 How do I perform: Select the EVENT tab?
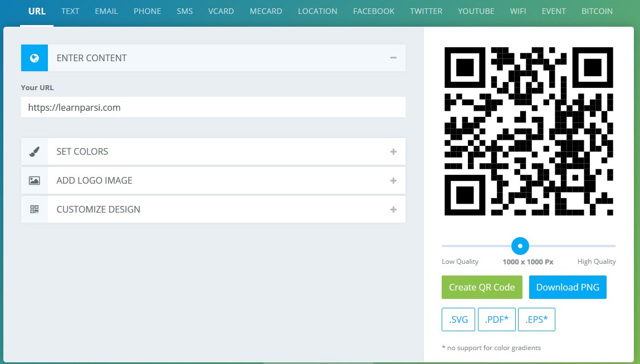click(x=554, y=12)
